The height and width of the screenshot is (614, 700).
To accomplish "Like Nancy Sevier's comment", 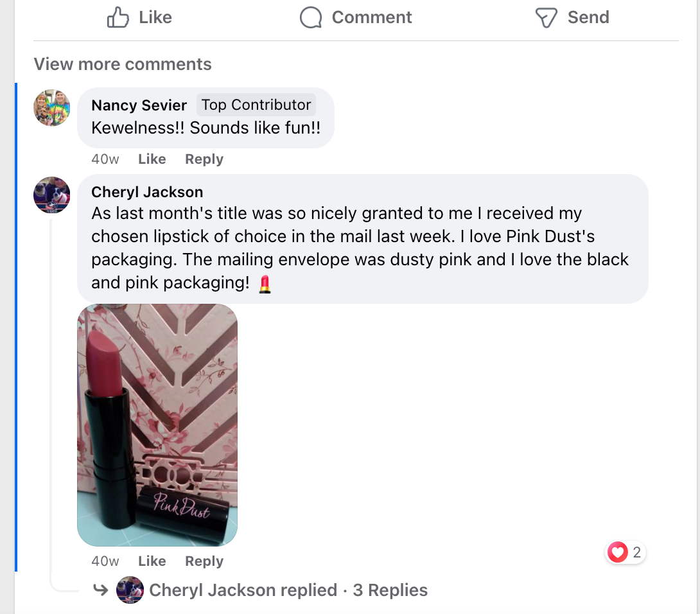I will pyautogui.click(x=152, y=159).
